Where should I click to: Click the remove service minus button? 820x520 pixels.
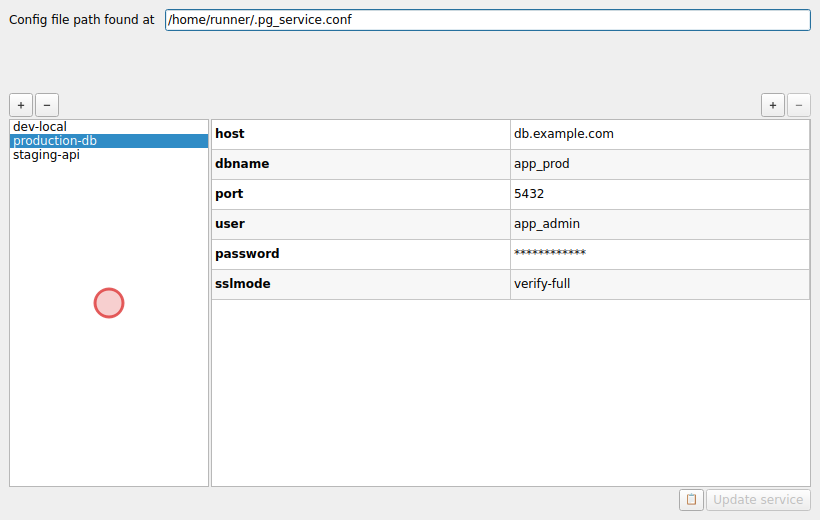pos(47,105)
